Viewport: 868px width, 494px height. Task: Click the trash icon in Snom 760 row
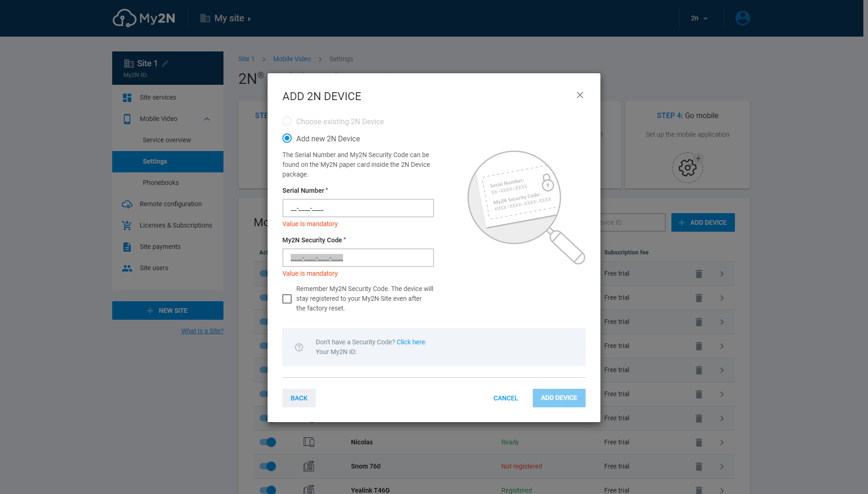pyautogui.click(x=699, y=467)
